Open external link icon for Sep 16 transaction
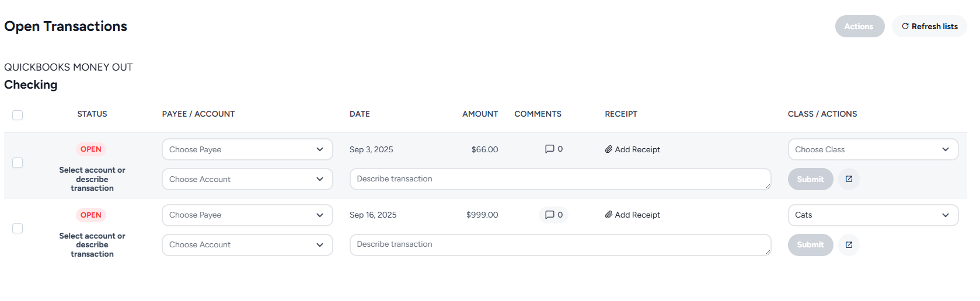980x301 pixels. click(849, 245)
